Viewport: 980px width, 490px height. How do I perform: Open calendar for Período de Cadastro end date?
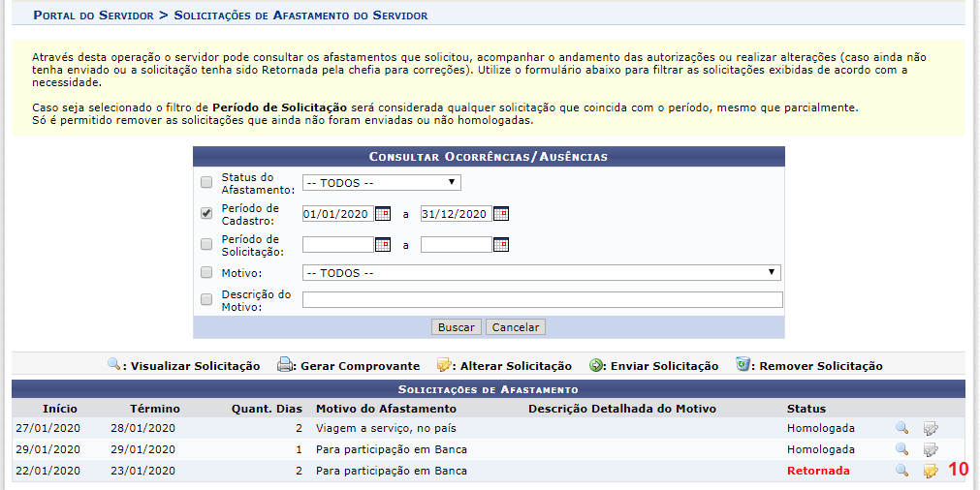click(501, 214)
